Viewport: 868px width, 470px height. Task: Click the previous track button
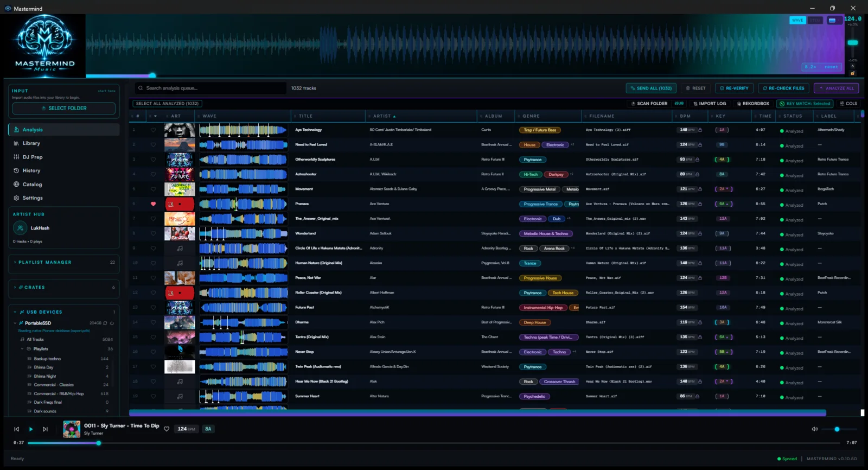pyautogui.click(x=16, y=429)
